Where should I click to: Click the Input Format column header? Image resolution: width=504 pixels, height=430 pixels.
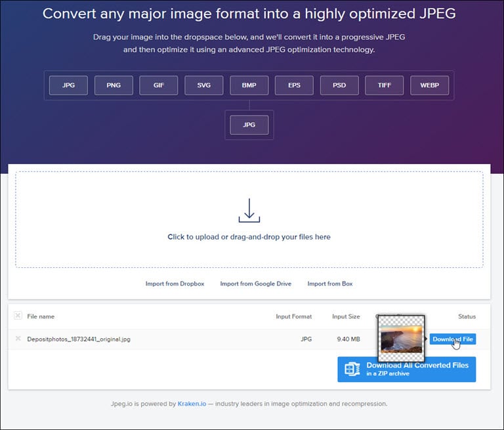click(x=294, y=316)
